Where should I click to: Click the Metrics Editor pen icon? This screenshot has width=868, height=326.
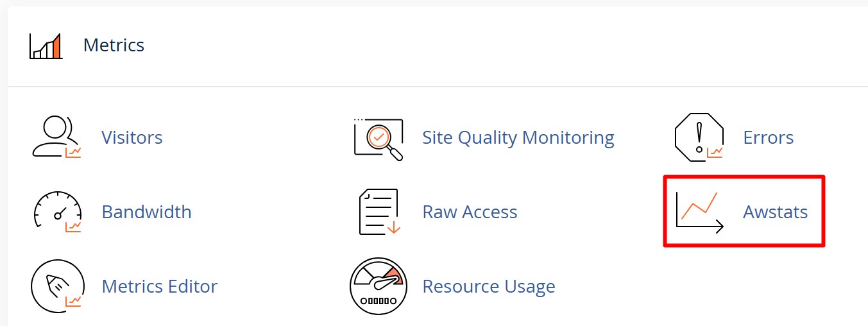click(56, 286)
